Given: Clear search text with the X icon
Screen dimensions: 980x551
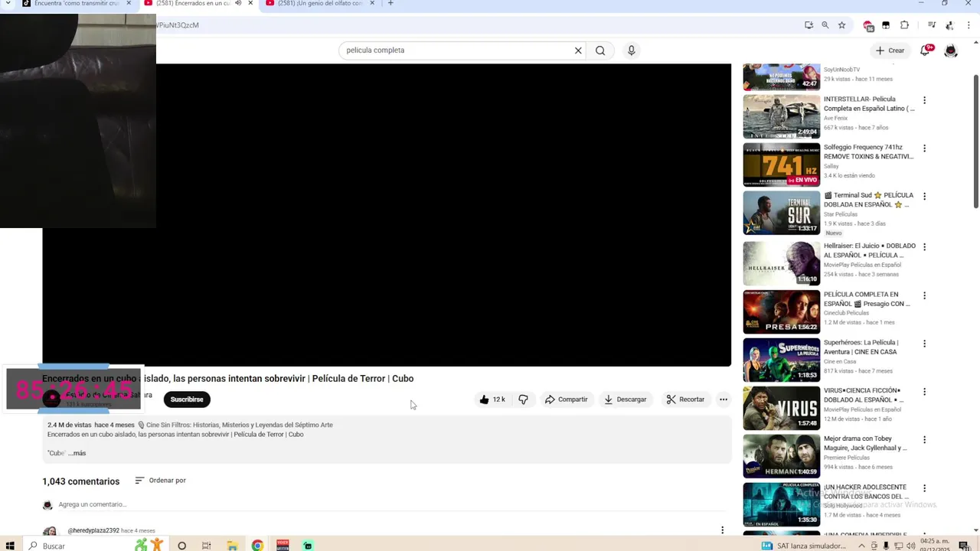Looking at the screenshot, I should point(578,51).
